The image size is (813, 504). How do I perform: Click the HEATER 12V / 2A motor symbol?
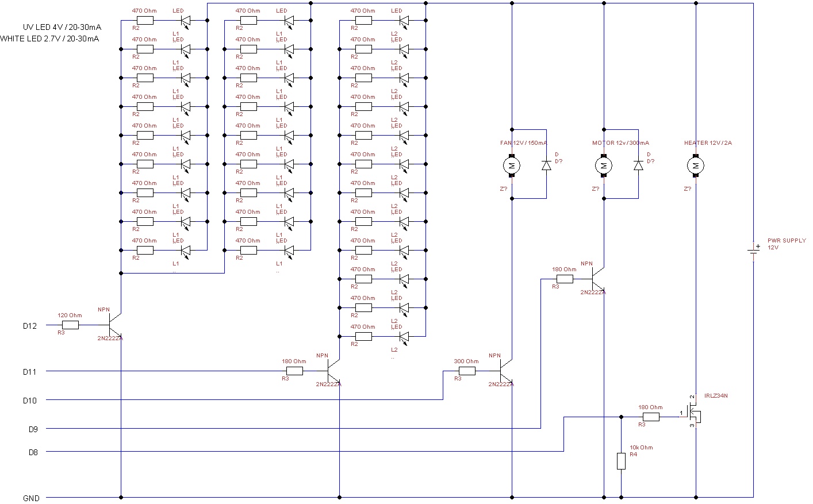696,166
